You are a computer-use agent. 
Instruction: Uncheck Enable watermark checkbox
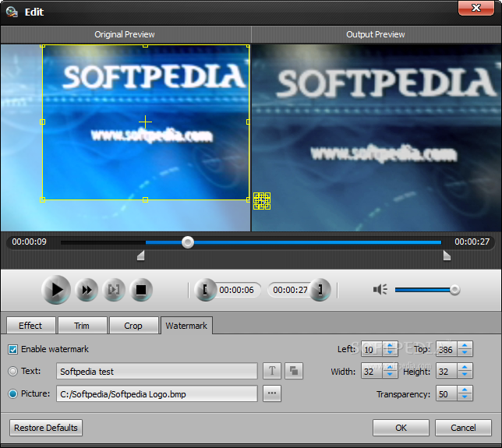click(x=12, y=349)
